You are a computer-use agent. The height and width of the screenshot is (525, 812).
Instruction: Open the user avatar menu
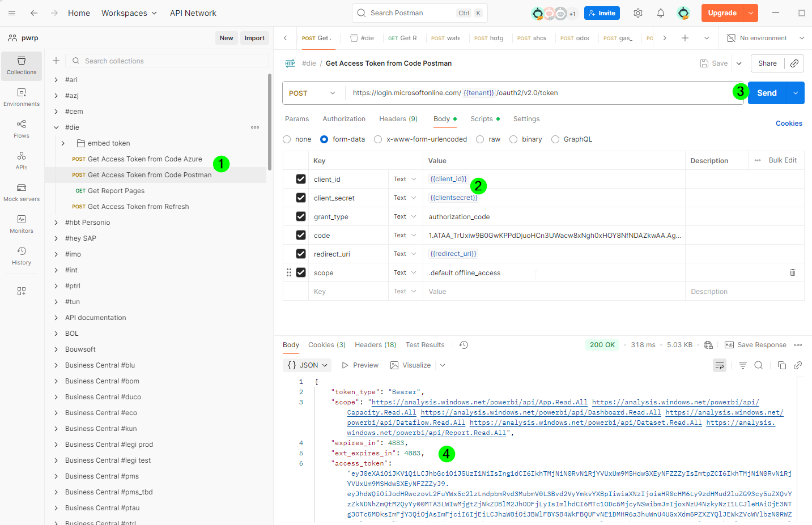(683, 13)
